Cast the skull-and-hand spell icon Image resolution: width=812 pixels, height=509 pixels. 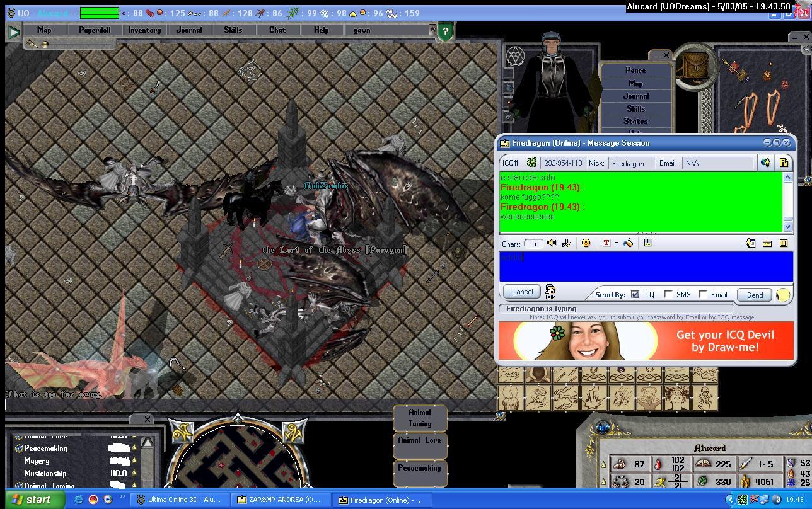tap(705, 398)
